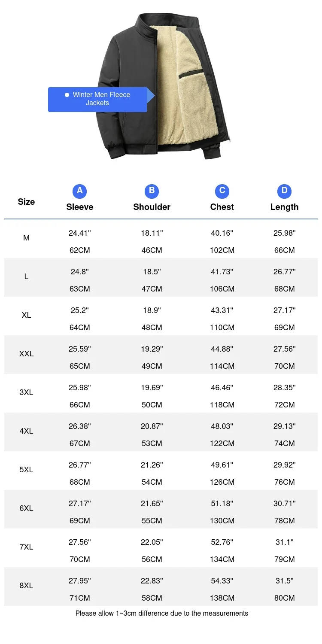The image size is (322, 644).
Task: Select the Chest column header
Action: (x=222, y=207)
